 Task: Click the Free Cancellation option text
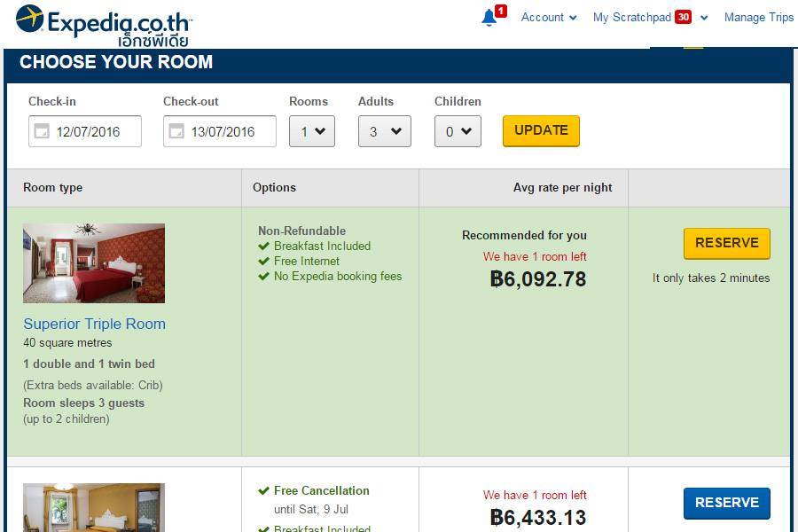321,490
